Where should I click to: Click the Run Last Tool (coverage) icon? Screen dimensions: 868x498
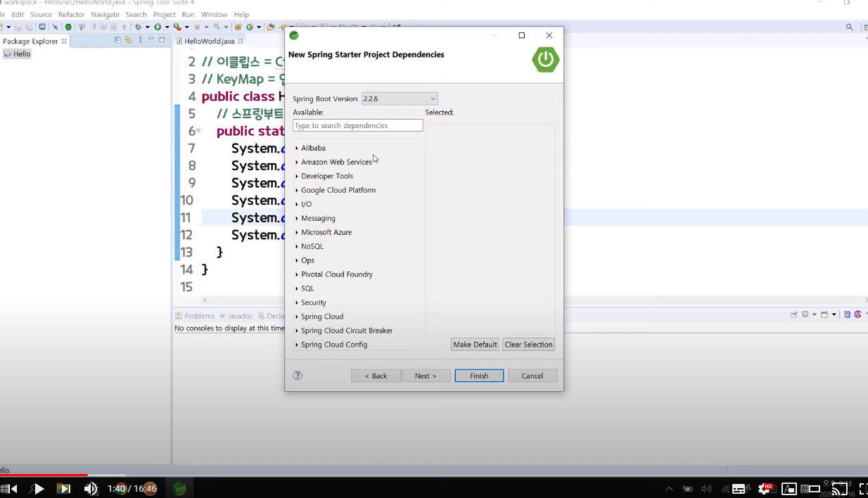(x=177, y=27)
